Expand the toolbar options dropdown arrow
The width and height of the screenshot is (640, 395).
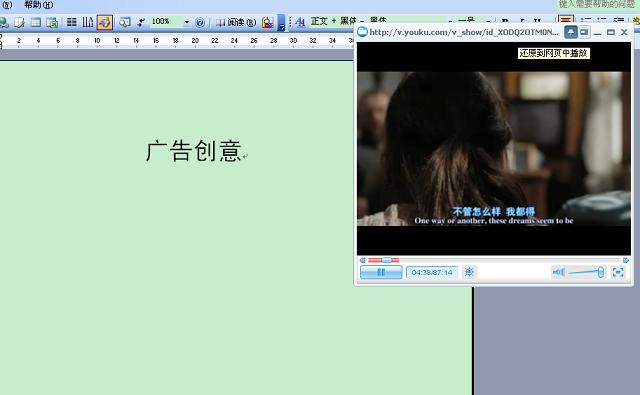point(281,23)
